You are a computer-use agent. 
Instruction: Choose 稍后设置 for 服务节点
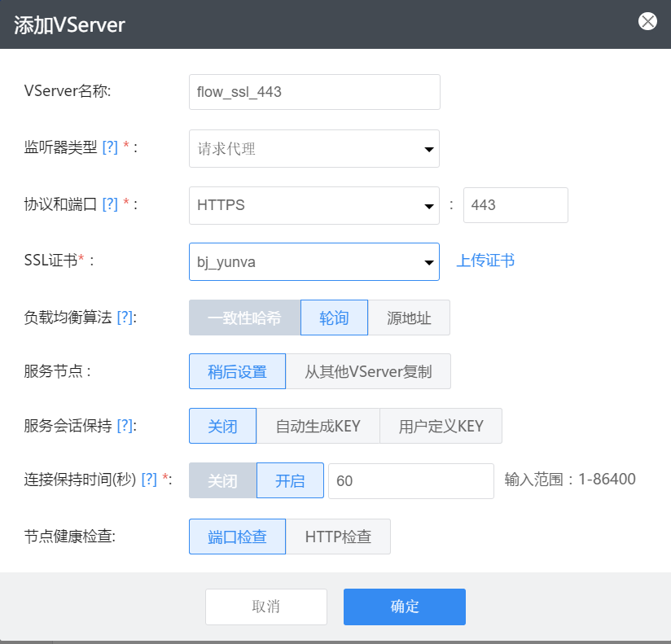238,371
